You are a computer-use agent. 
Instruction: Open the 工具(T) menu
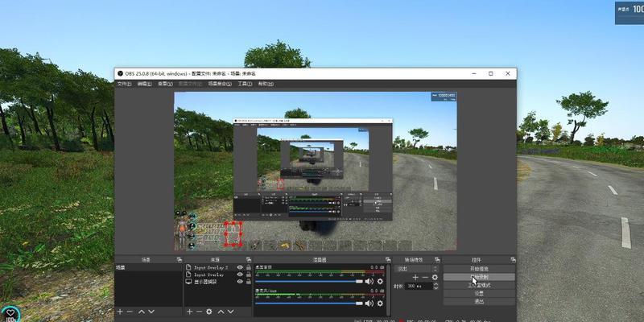245,84
